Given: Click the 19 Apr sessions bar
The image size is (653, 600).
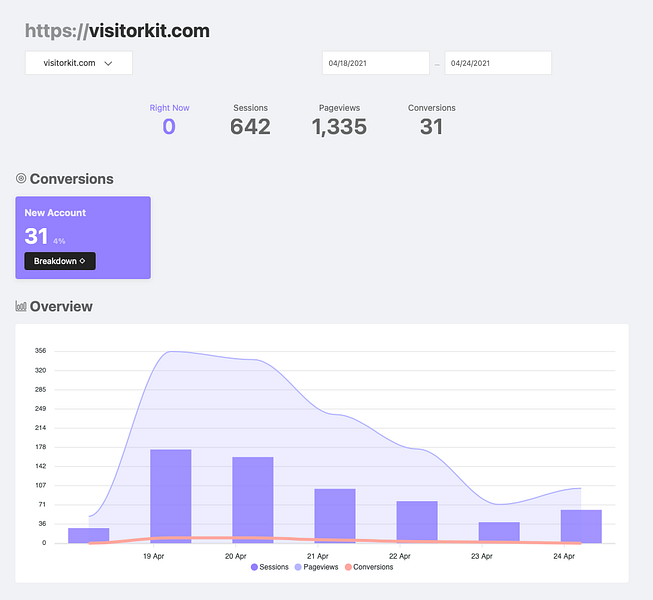Looking at the screenshot, I should [171, 496].
